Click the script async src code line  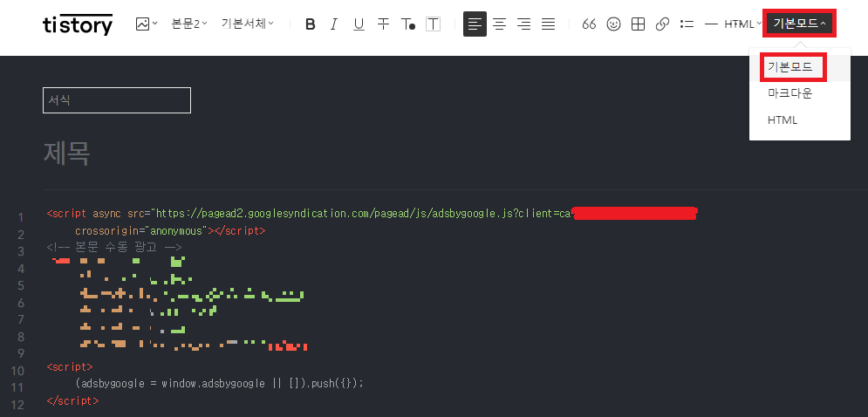372,213
